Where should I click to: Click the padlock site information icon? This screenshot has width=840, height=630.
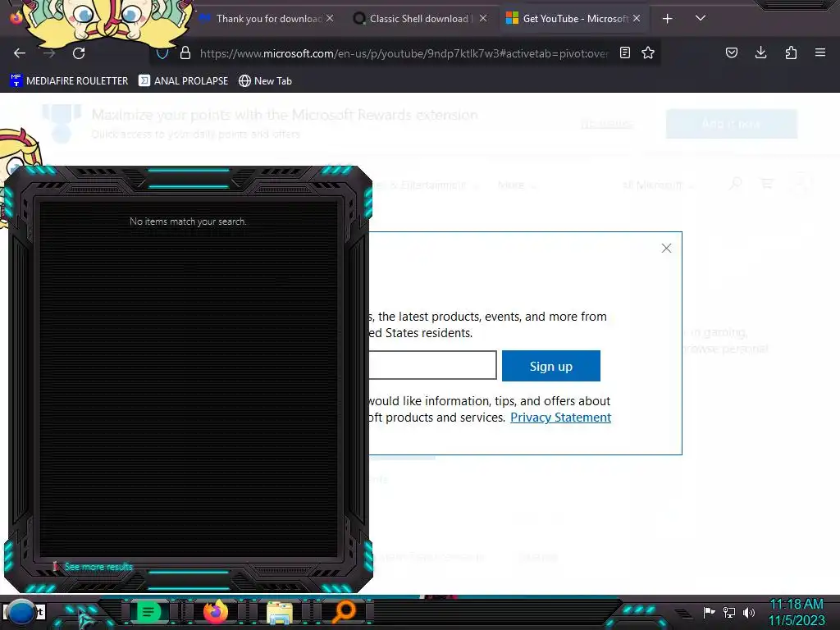pos(185,53)
